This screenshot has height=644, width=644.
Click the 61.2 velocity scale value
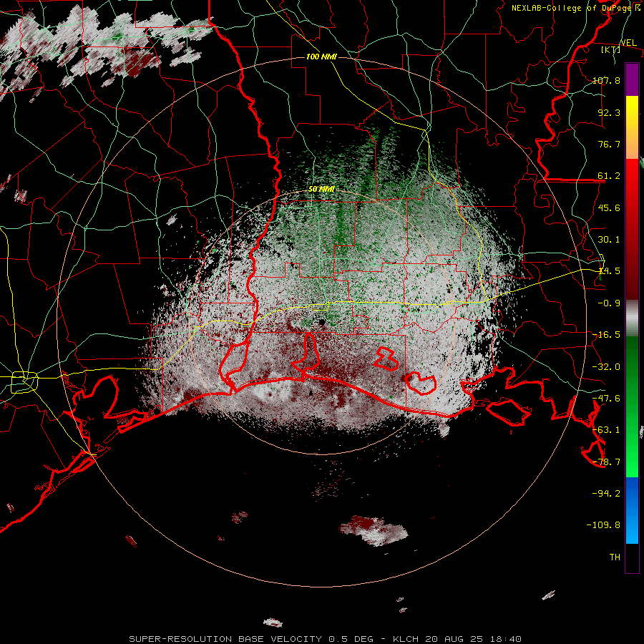pos(609,176)
